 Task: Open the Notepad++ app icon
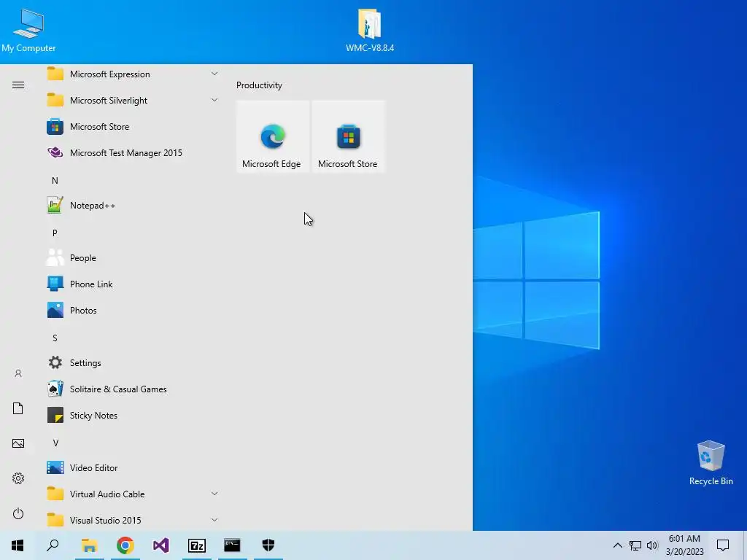pyautogui.click(x=55, y=205)
